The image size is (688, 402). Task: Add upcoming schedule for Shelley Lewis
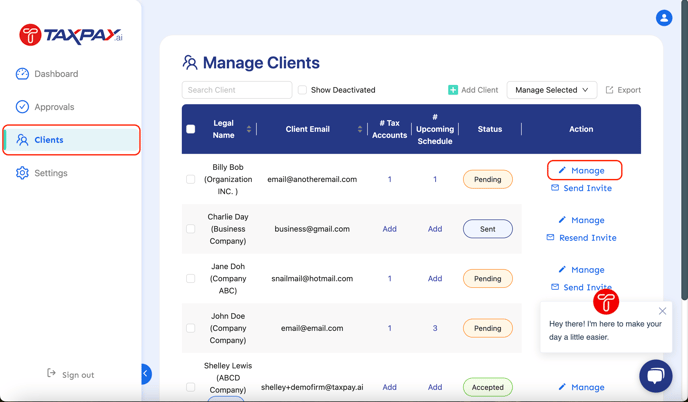435,387
